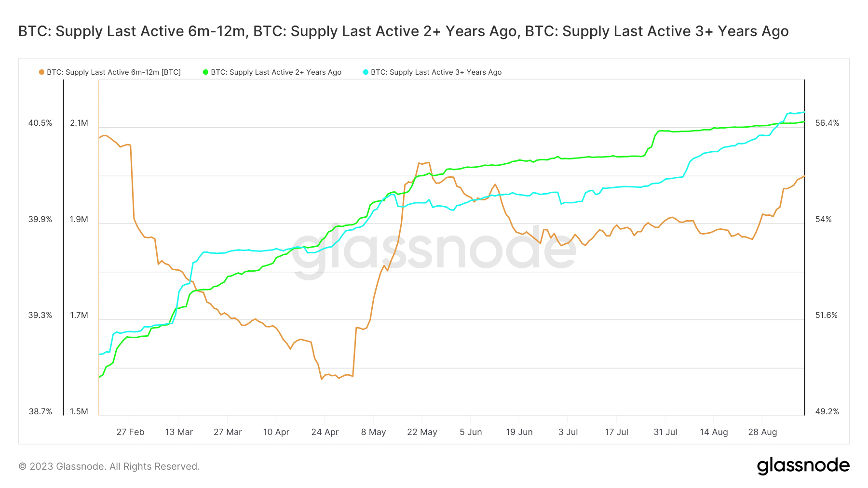Select the 31 Jul date label
Viewport: 868px width, 488px height.
pos(665,432)
